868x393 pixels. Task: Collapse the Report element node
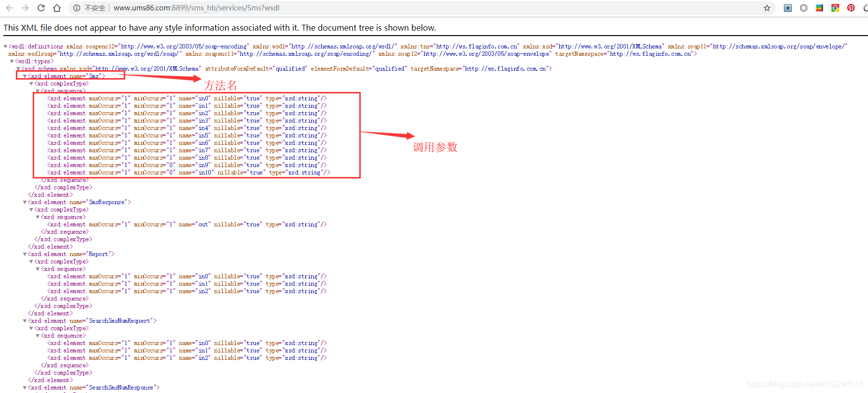pos(25,254)
